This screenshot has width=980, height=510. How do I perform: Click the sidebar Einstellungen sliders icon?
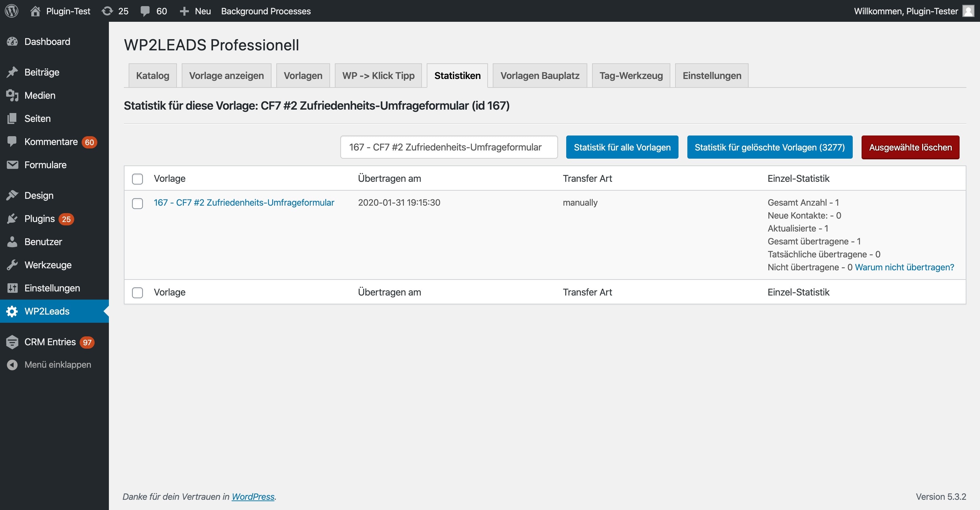[12, 288]
